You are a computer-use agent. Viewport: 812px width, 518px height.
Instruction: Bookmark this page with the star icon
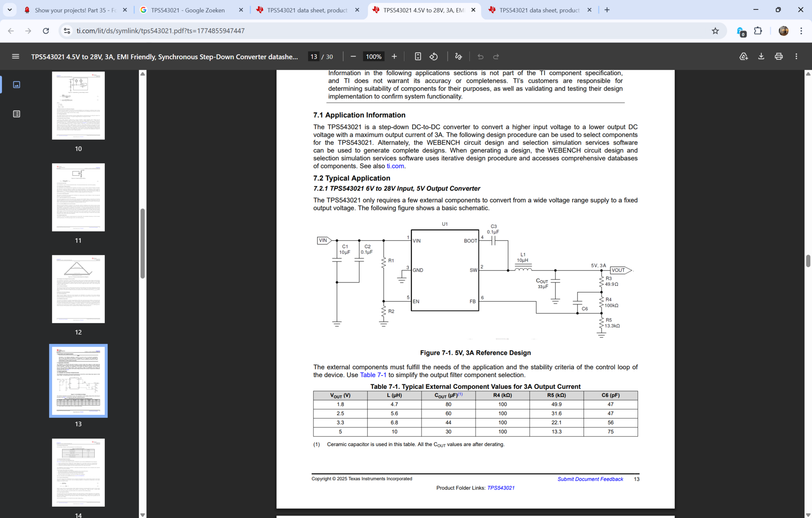[x=715, y=31]
